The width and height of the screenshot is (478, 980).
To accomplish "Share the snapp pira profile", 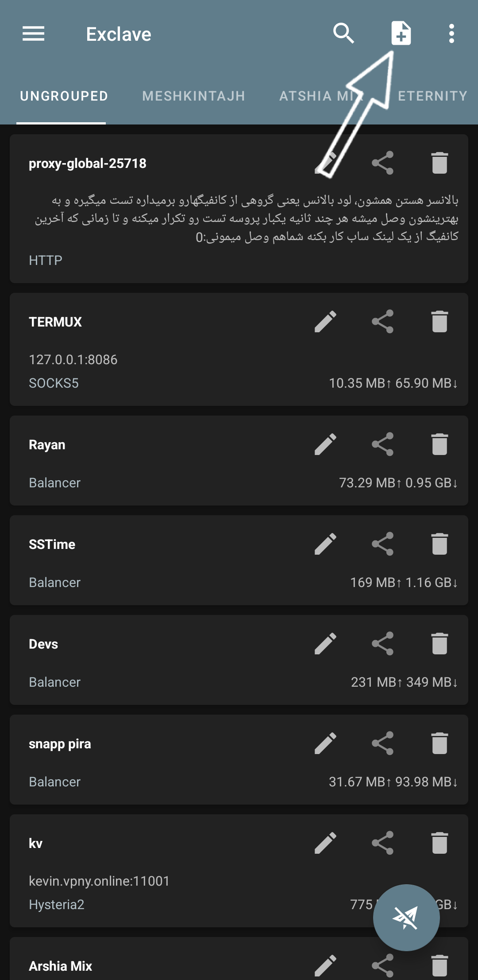I will 383,743.
